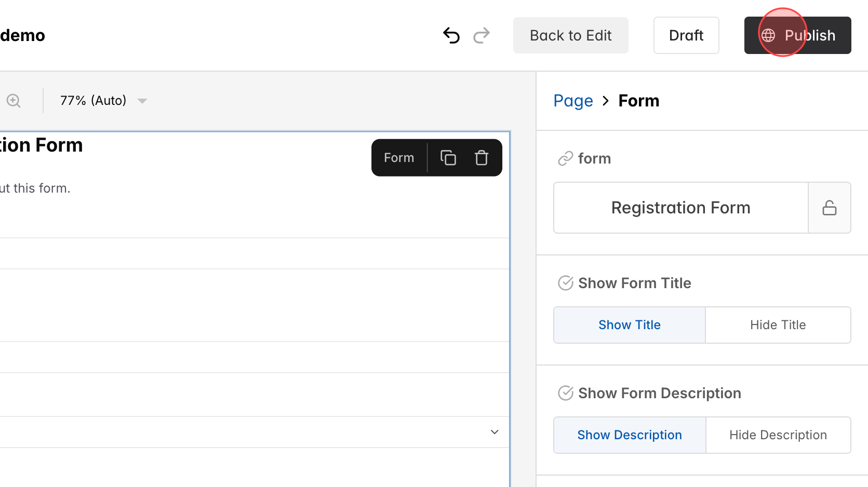This screenshot has width=868, height=487.
Task: Click the checkmark icon beside Show Form Title
Action: pyautogui.click(x=566, y=283)
